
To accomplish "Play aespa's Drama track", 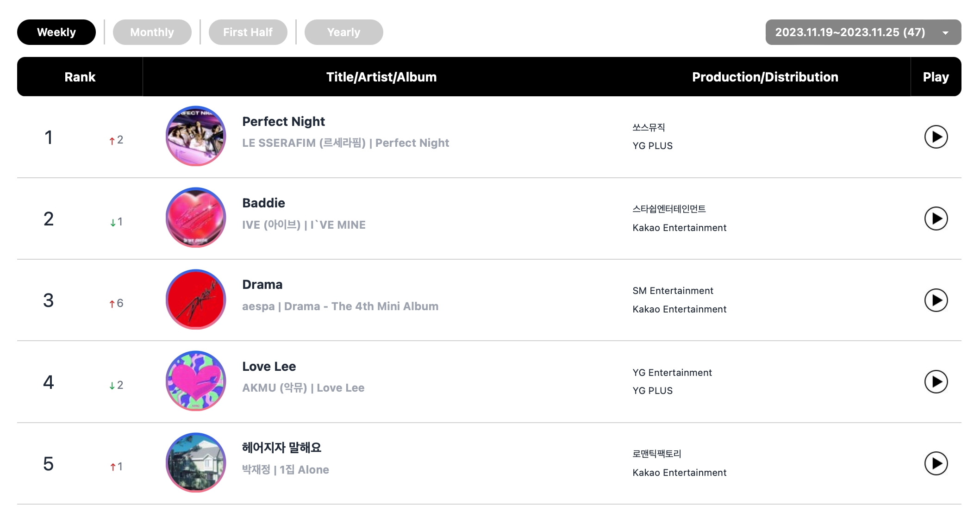I will tap(936, 300).
